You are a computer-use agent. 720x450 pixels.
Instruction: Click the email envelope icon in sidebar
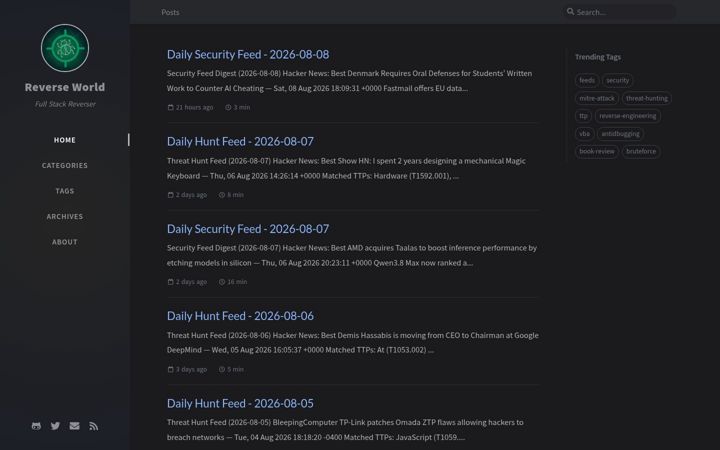tap(74, 426)
